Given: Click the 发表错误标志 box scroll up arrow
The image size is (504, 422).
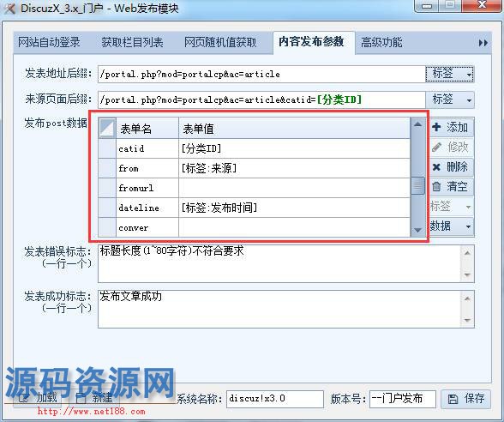Looking at the screenshot, I should (467, 253).
